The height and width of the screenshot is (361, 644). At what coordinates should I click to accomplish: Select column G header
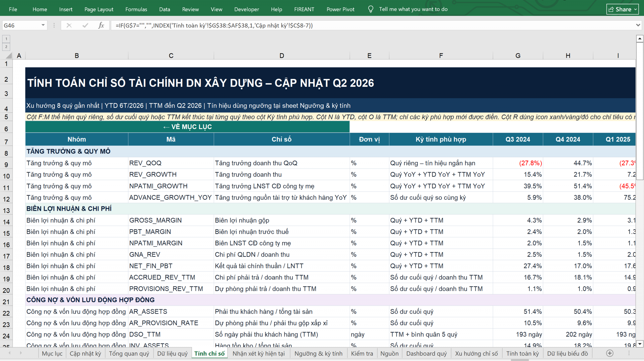click(518, 56)
